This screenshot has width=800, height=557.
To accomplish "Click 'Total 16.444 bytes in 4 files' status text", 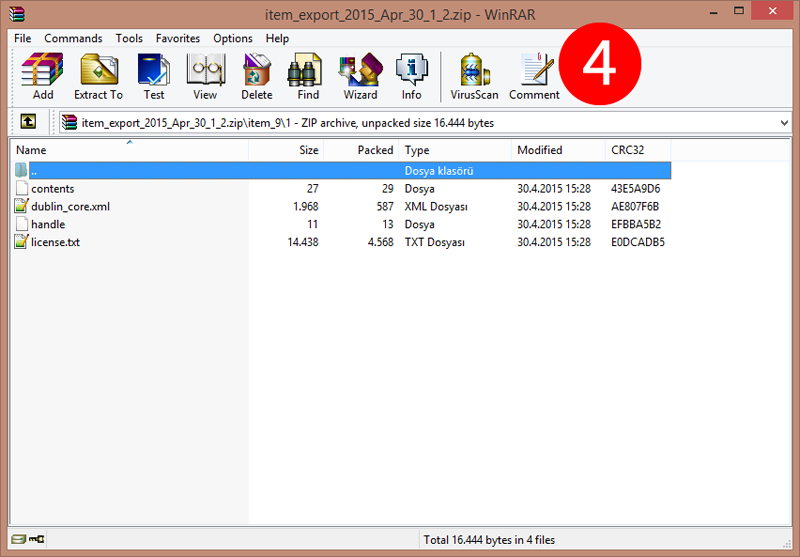I will (x=489, y=540).
